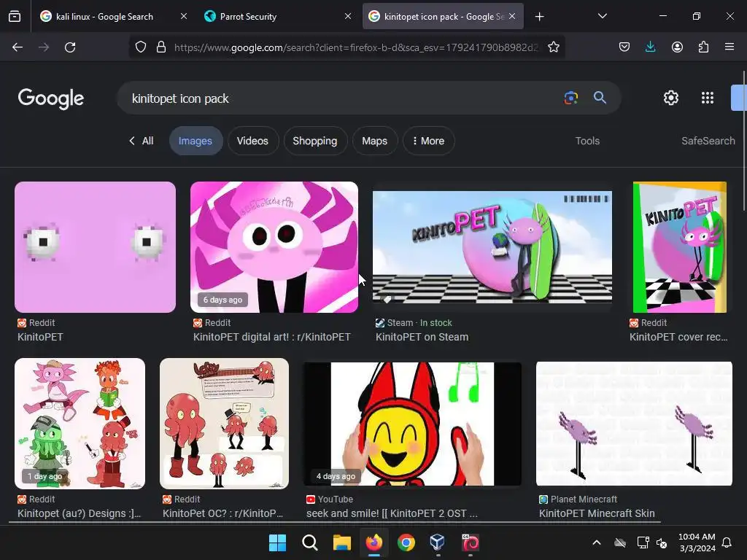Bookmark this page with star icon

[553, 47]
